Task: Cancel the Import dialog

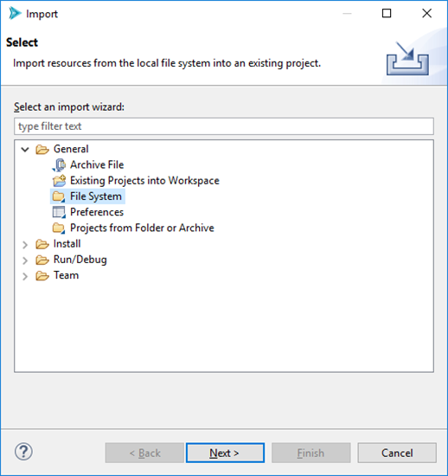Action: [397, 453]
